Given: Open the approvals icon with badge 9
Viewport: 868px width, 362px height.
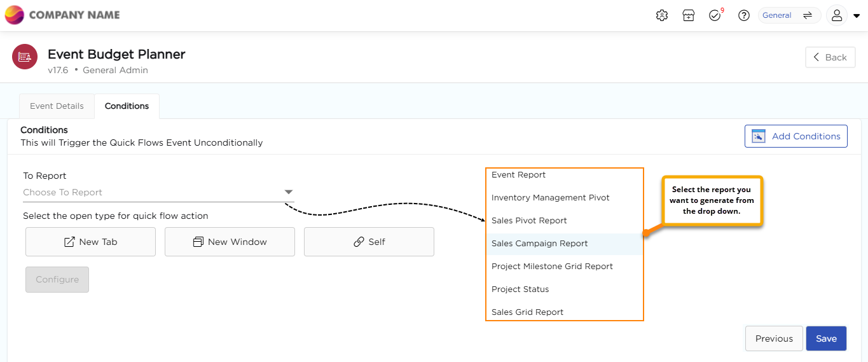Looking at the screenshot, I should 715,15.
